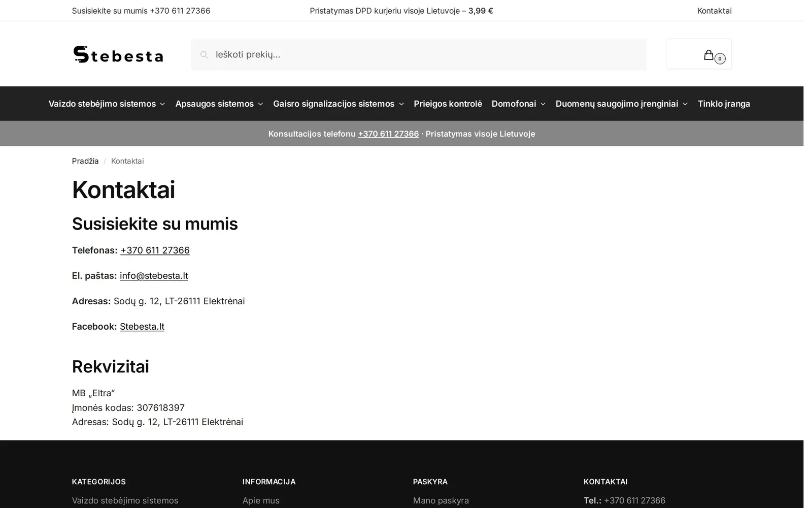
Task: Click Kontaktai breadcrumb current page text
Action: click(x=127, y=161)
